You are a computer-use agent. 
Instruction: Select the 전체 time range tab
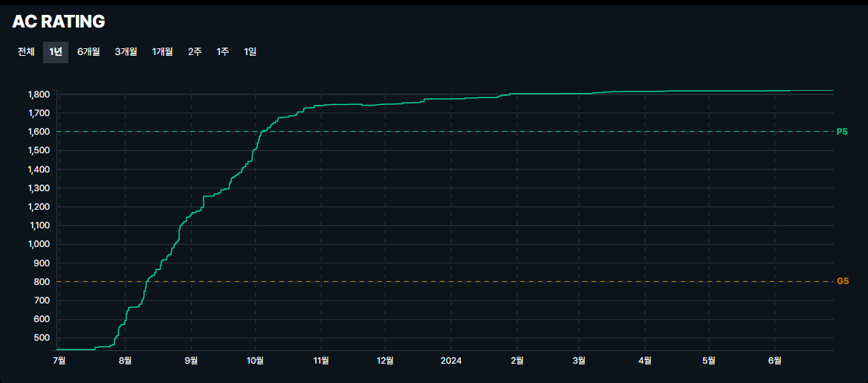pos(26,52)
